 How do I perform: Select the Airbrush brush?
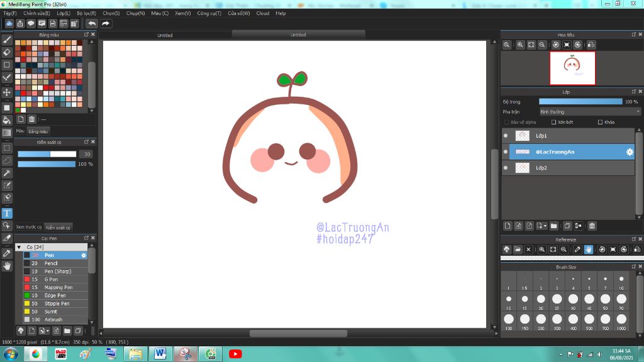pyautogui.click(x=55, y=320)
